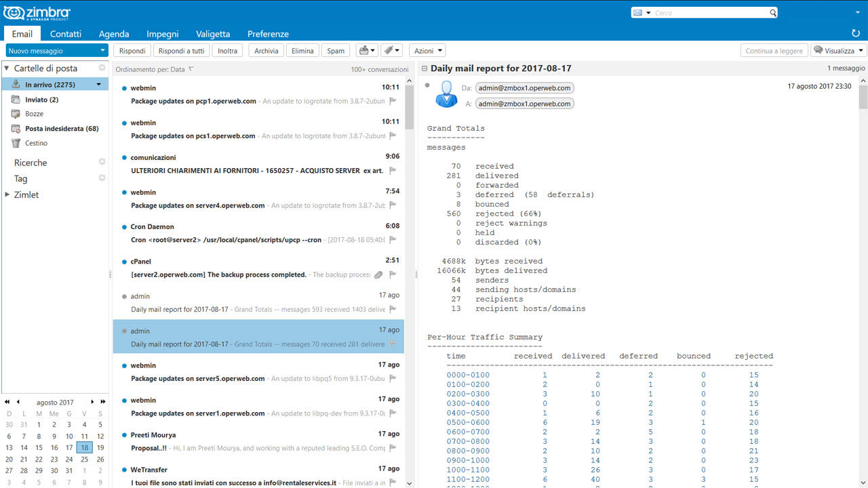Switch to the Email tab
Image resolution: width=868 pixels, height=488 pixels.
[22, 34]
